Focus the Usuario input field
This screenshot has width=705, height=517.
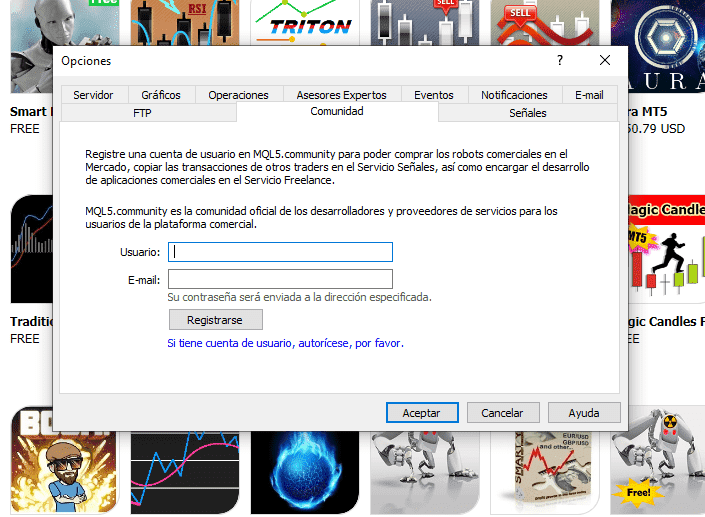pyautogui.click(x=280, y=252)
